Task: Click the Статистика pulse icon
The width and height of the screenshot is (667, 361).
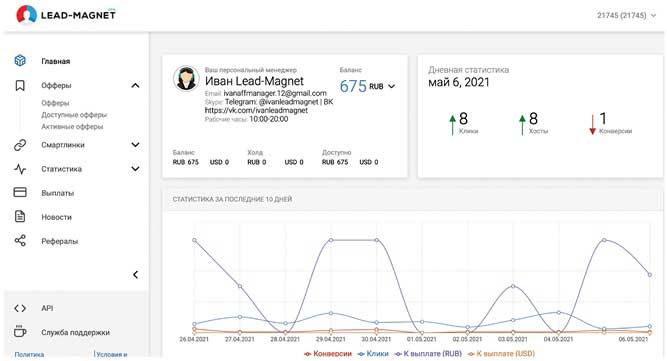Action: click(x=20, y=169)
